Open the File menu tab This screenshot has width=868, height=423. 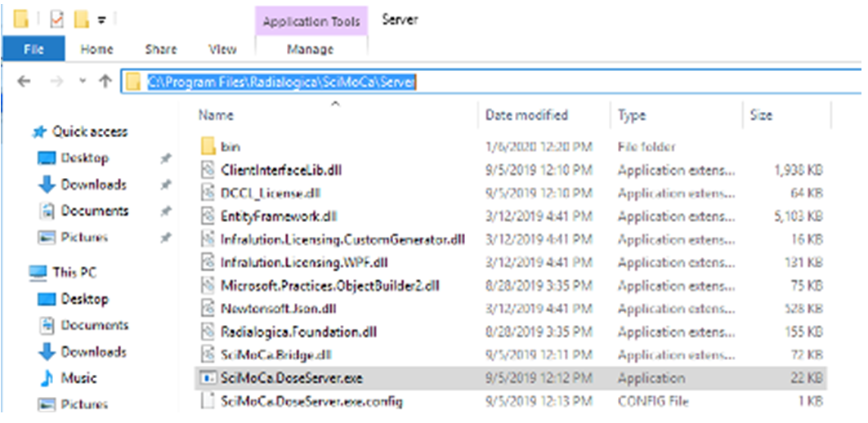[34, 49]
